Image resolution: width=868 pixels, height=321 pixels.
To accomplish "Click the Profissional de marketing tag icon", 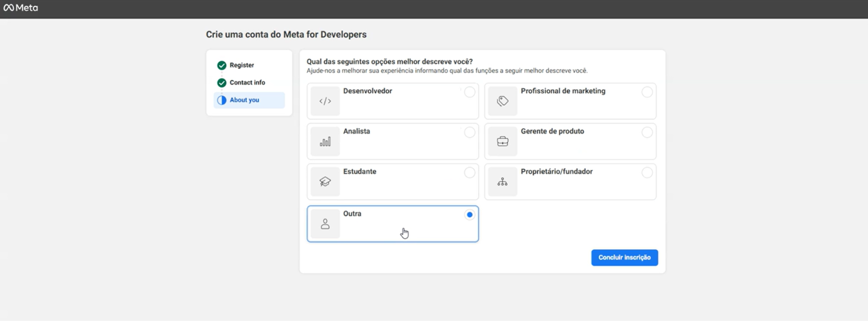I will point(503,101).
